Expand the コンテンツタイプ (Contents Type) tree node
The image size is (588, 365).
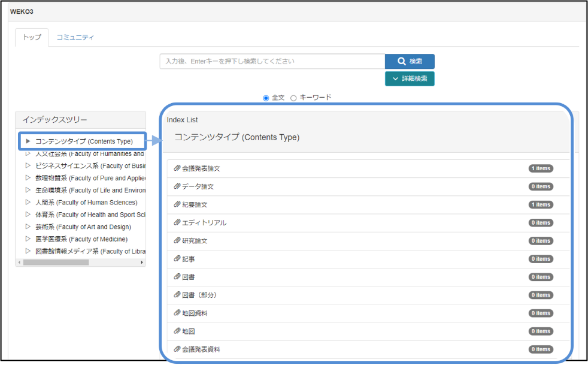point(28,141)
